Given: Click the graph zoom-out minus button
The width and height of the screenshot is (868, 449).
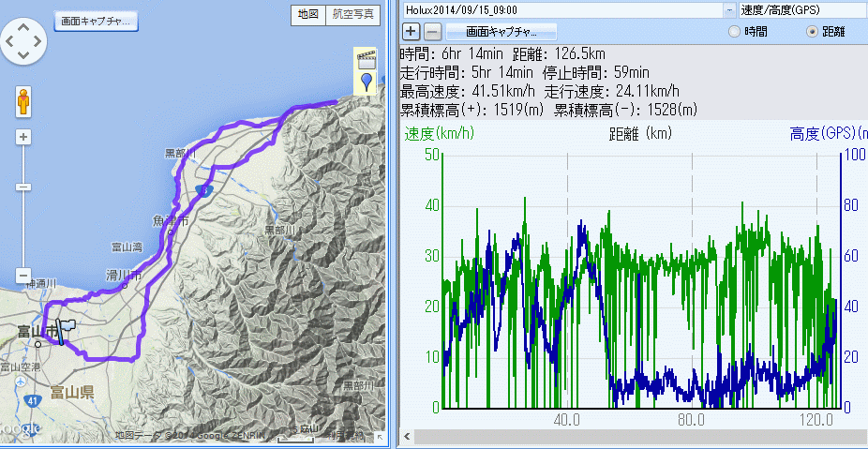Looking at the screenshot, I should tap(431, 31).
